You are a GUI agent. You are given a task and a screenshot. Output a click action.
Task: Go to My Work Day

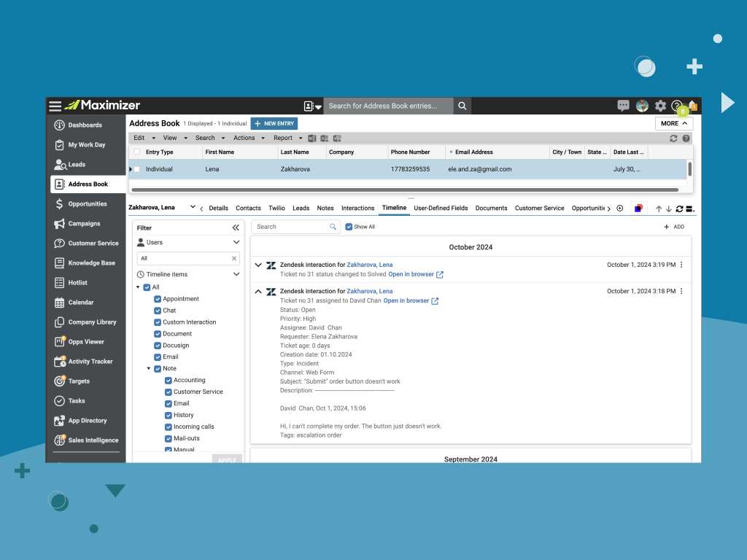click(x=86, y=145)
